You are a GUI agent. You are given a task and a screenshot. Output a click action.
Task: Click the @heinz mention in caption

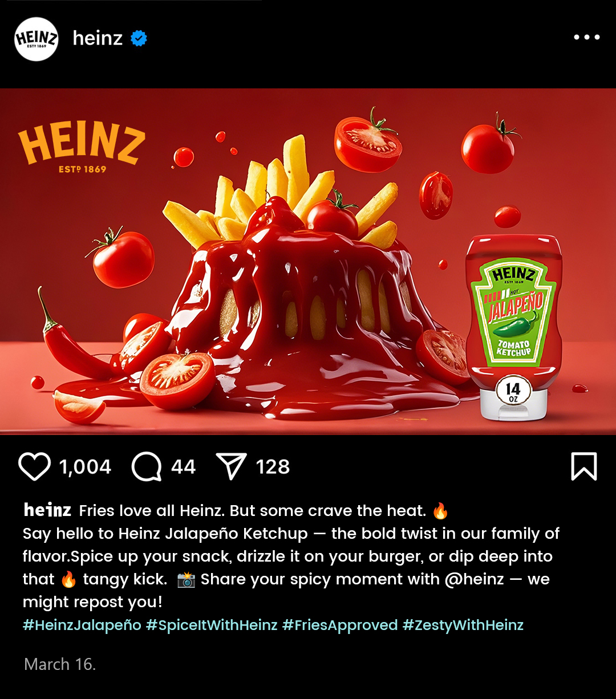coord(474,579)
